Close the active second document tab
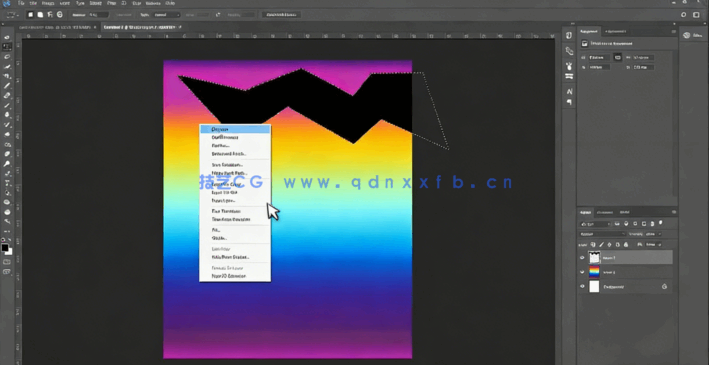The height and width of the screenshot is (365, 709). [x=180, y=27]
